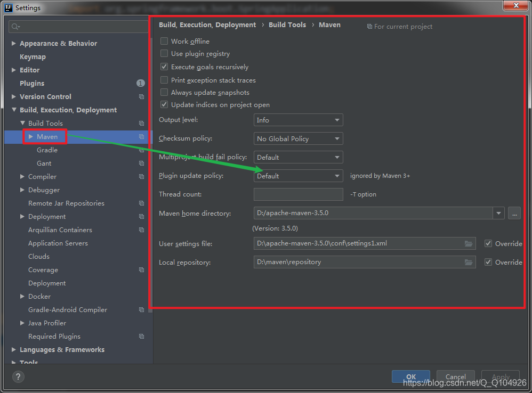Click the project-level icon beside the Version Control row
532x393 pixels.
[x=141, y=96]
